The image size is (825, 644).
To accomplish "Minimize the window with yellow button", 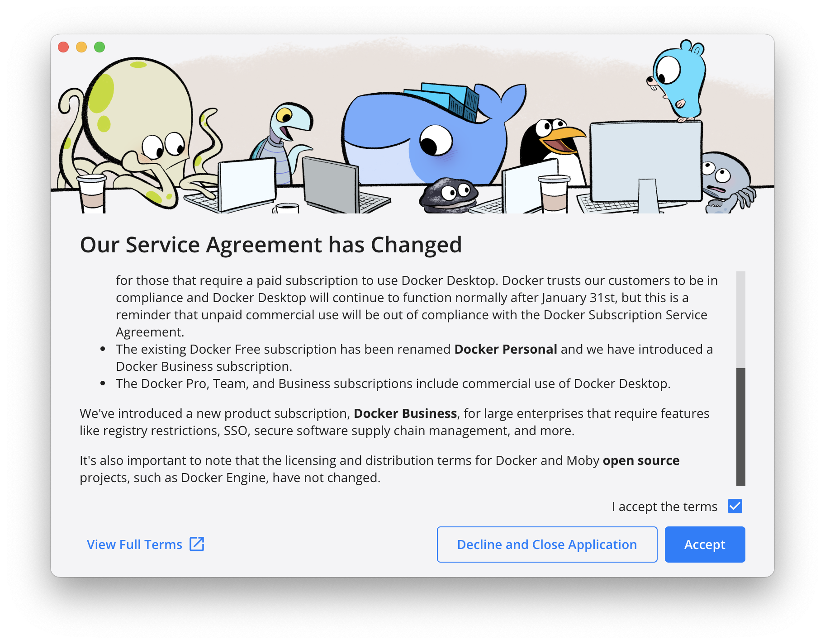I will point(81,47).
